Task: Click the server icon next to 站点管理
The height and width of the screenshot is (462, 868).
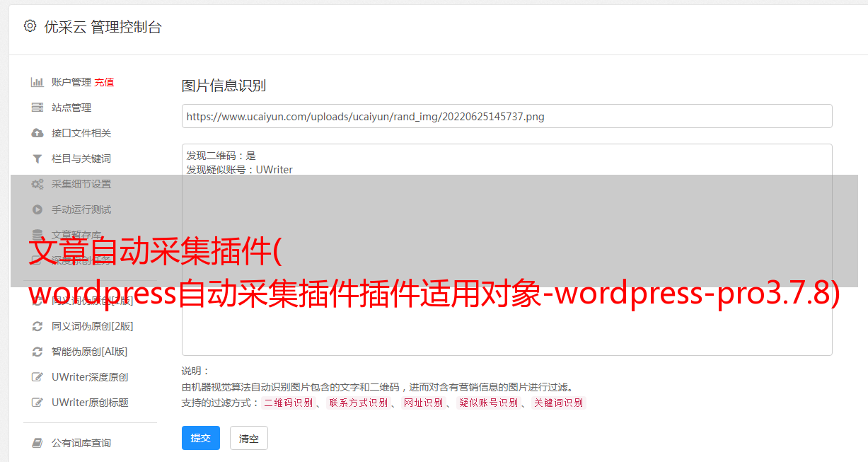Action: (37, 108)
